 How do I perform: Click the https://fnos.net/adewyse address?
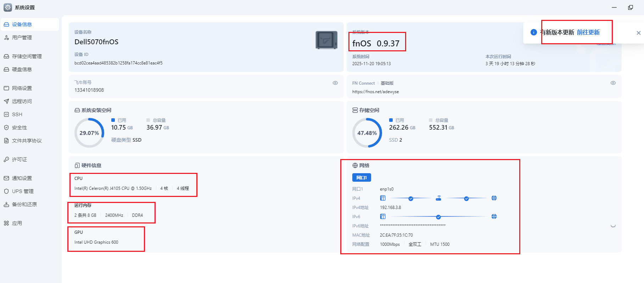(375, 92)
